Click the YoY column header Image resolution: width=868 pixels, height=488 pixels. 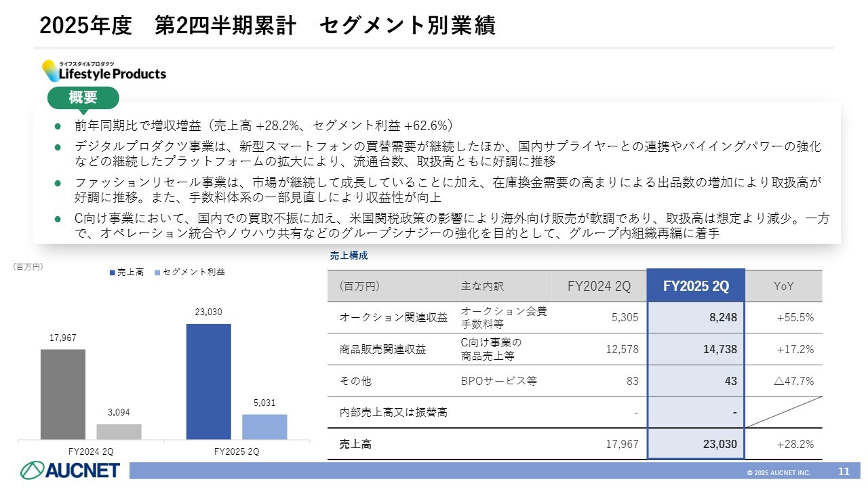point(783,286)
